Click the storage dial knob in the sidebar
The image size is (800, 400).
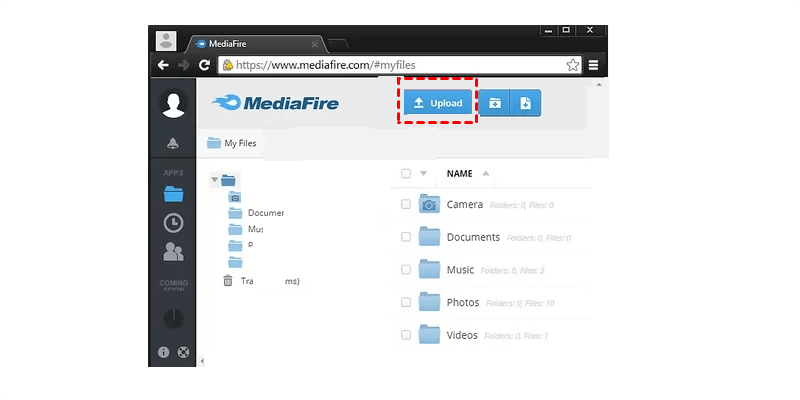click(x=173, y=318)
